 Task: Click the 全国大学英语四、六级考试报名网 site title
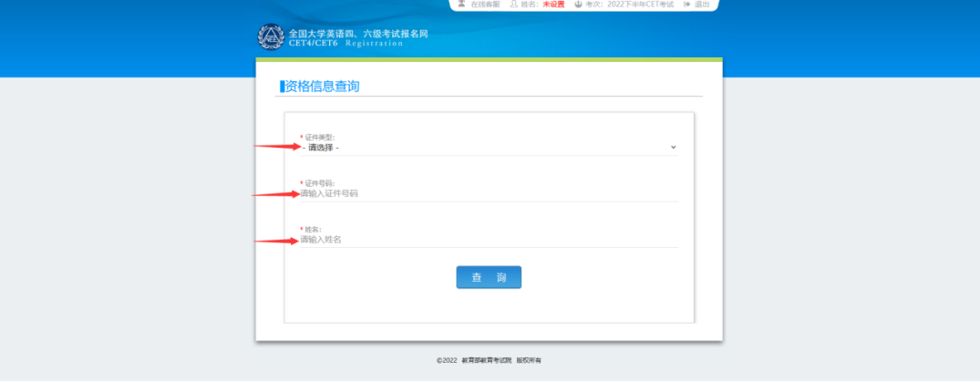tap(358, 34)
